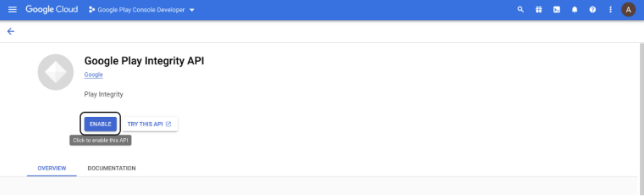Click the help question mark icon
644x196 pixels.
tap(593, 10)
